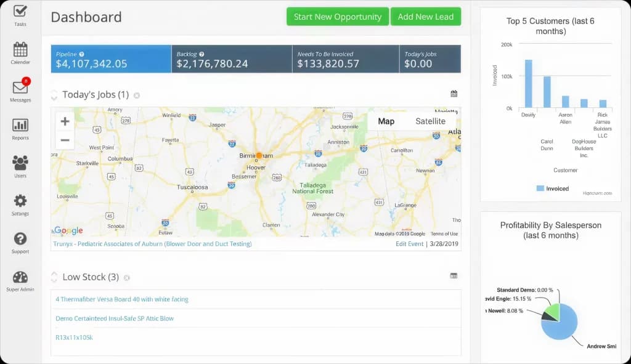Viewport: 631px width, 364px height.
Task: Dismiss the Low Stock widget
Action: pyautogui.click(x=126, y=278)
